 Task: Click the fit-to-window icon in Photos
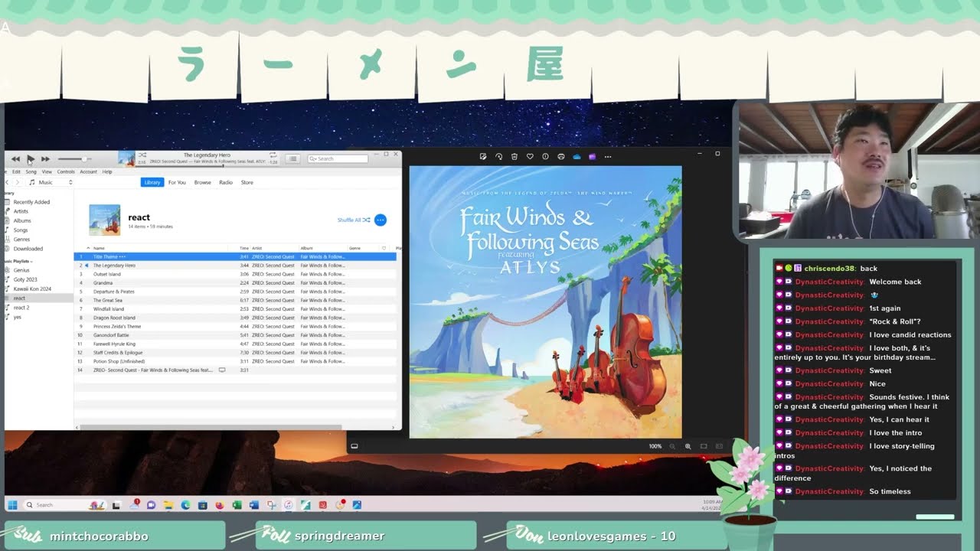704,446
